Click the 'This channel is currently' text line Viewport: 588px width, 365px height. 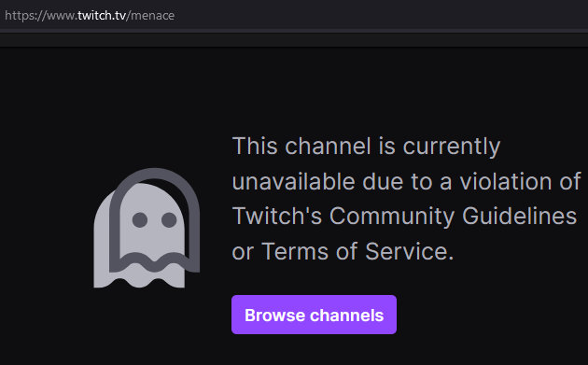tap(367, 147)
